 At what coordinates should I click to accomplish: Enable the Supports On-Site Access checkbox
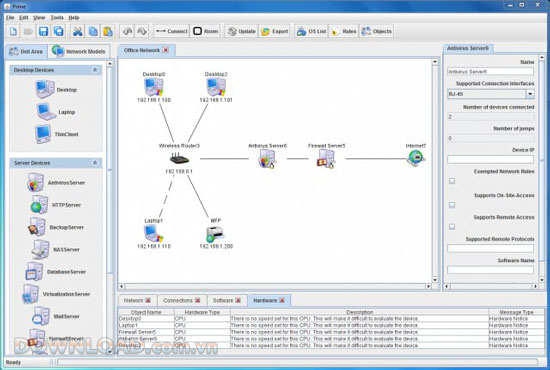point(452,205)
